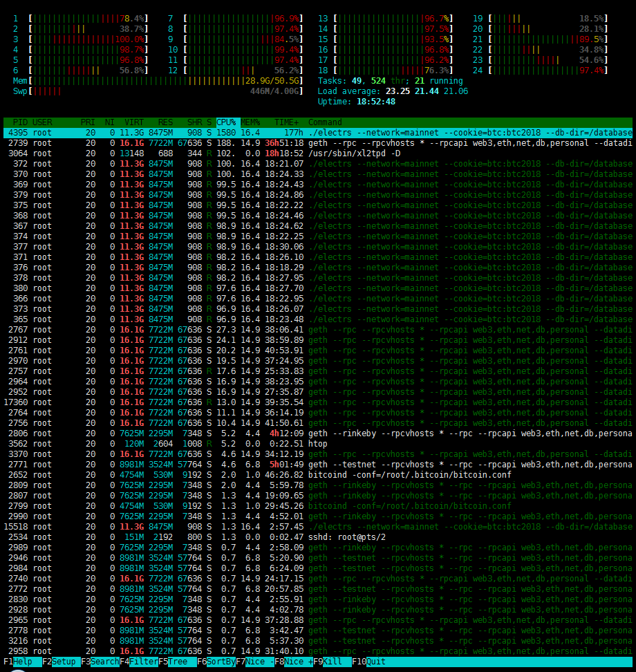Screen dimensions: 636x672
Task: Select the electrs thread row PID 365
Action: click(x=317, y=319)
